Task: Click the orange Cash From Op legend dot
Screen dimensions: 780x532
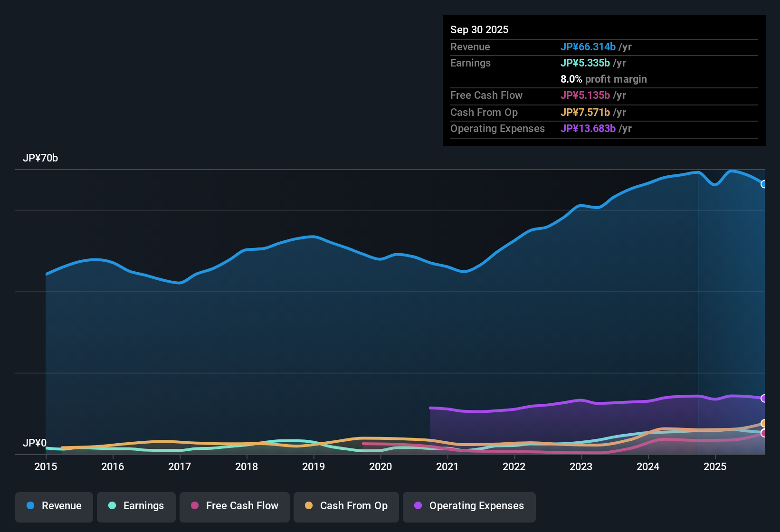Action: click(309, 506)
